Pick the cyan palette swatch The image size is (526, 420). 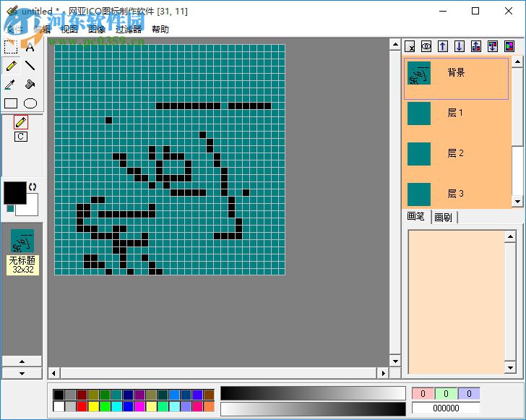coord(116,406)
